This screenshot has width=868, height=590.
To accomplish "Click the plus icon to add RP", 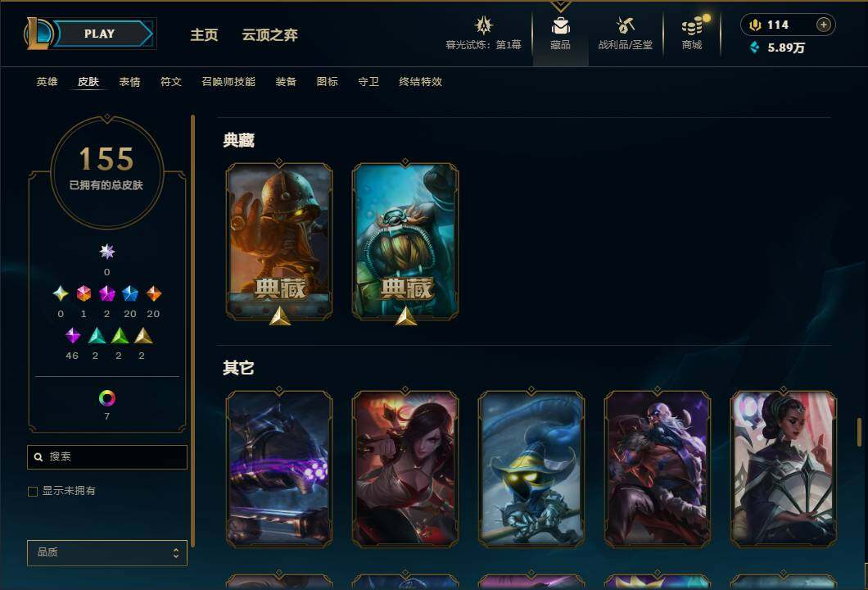I will [824, 25].
